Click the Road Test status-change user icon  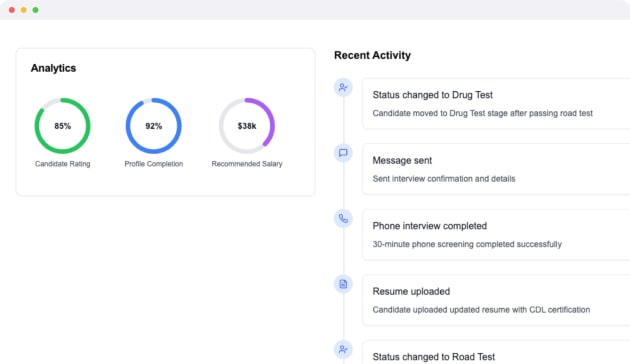[343, 350]
